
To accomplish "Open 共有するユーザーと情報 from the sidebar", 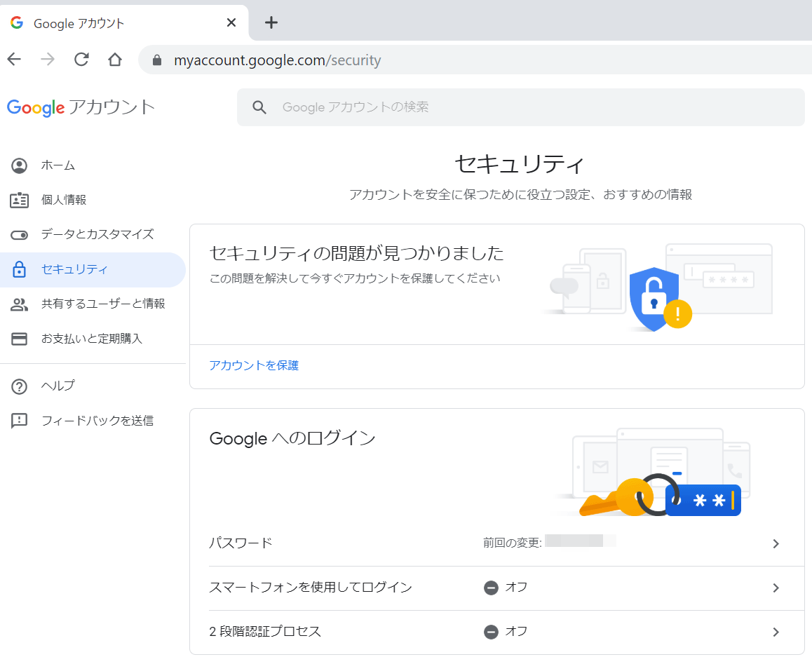I will click(93, 304).
